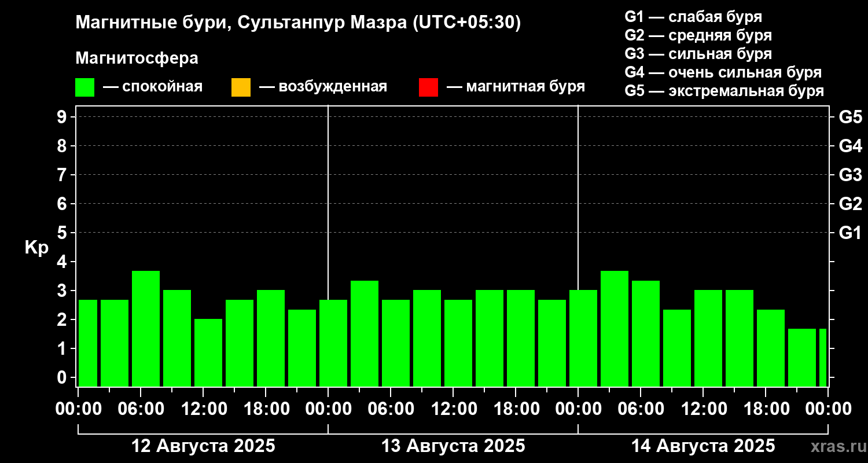Select the chart title 'Магнитные бури, Сультанпур Мазра (UTC+05:30)'
868x463 pixels.
pyautogui.click(x=299, y=23)
